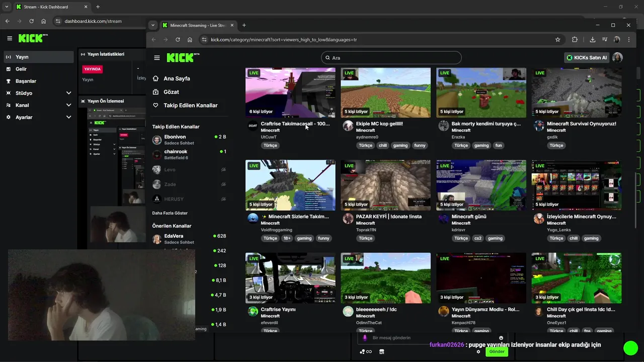Open chainrook Battlefield 6 followed channel

189,154
